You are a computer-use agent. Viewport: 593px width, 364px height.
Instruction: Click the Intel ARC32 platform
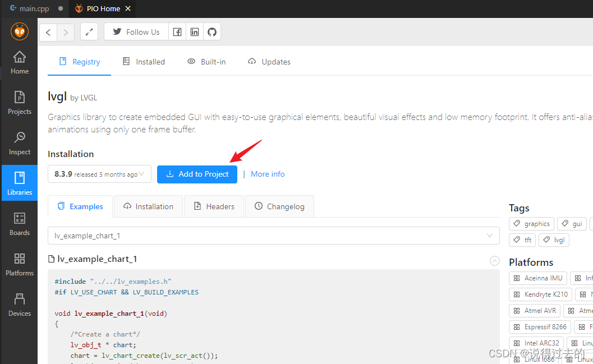pyautogui.click(x=536, y=343)
